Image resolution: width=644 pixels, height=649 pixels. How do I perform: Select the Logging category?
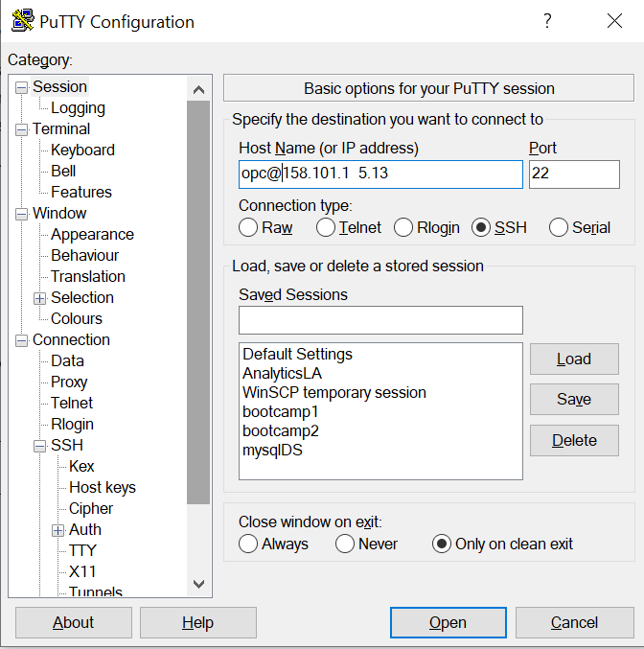click(78, 108)
